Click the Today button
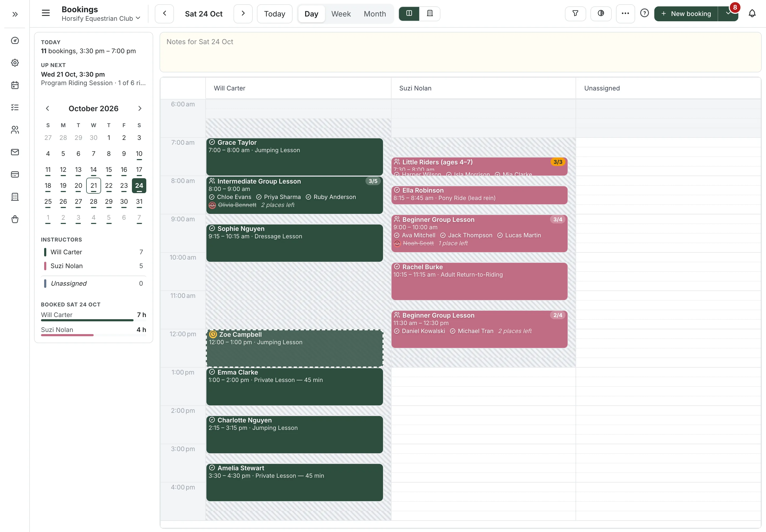The width and height of the screenshot is (766, 532). [x=275, y=14]
